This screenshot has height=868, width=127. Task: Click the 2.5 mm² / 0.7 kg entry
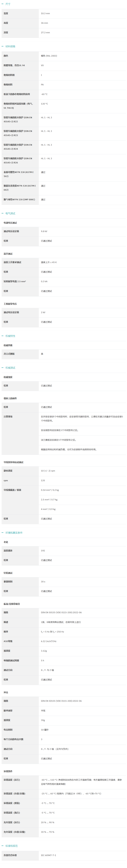49,500
